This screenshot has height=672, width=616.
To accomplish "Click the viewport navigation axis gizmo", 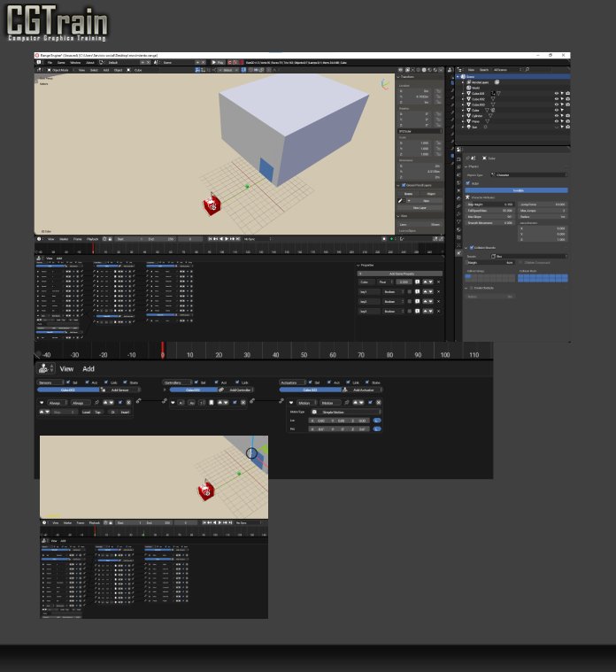I will click(x=385, y=85).
